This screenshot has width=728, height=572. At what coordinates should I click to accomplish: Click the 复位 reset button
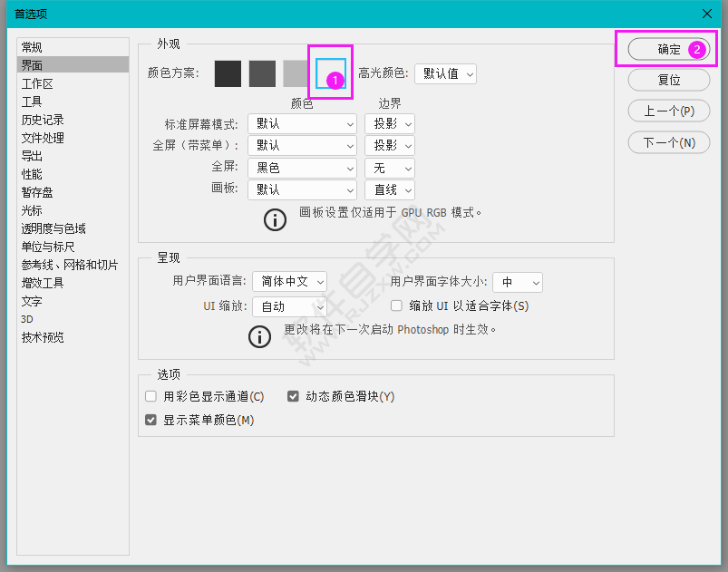click(668, 81)
